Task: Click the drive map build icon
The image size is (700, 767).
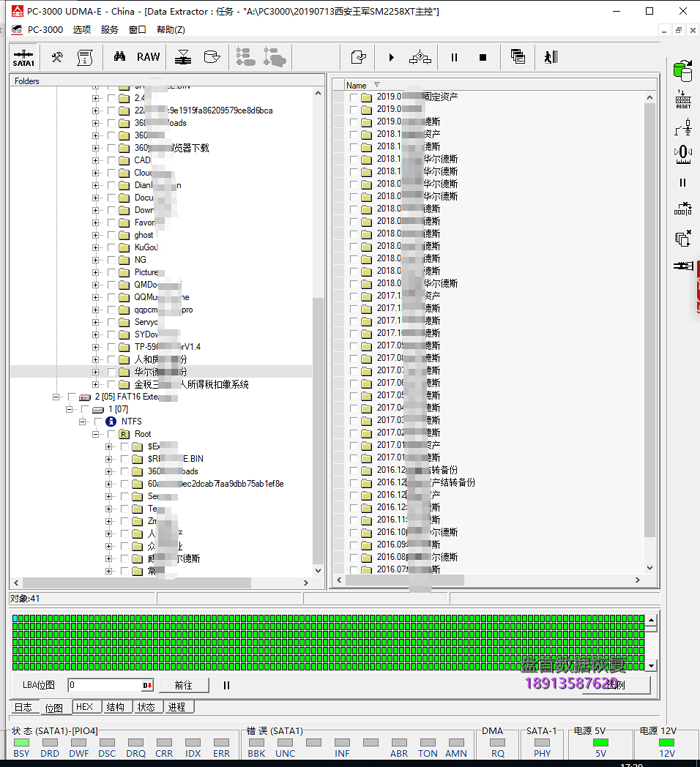Action: pos(183,57)
